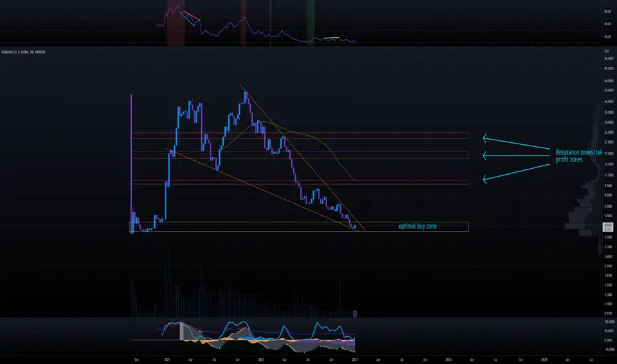This screenshot has height=364, width=617.
Task: Click the Polkadot / U.S. Dollar symbol title
Action: click(x=23, y=52)
